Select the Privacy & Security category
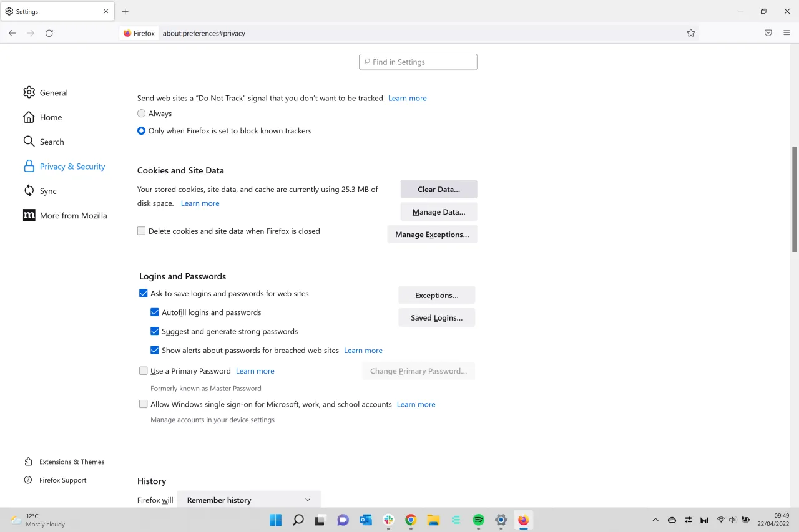This screenshot has width=799, height=532. pos(64,167)
